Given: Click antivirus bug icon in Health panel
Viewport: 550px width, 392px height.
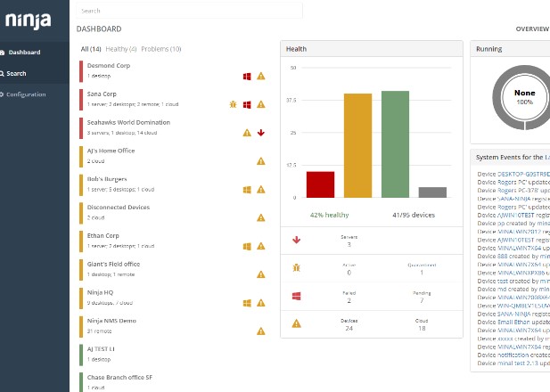Looking at the screenshot, I should (297, 268).
